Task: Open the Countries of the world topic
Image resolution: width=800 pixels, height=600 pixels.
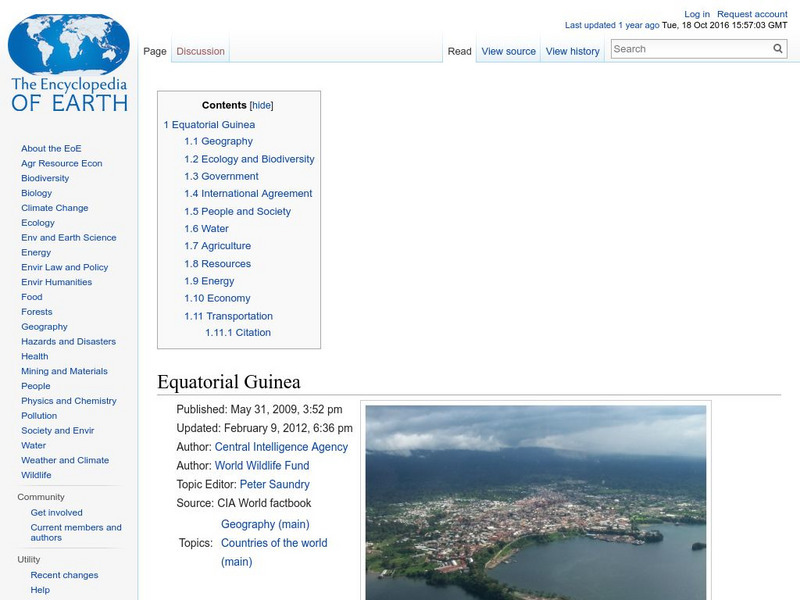Action: (273, 543)
